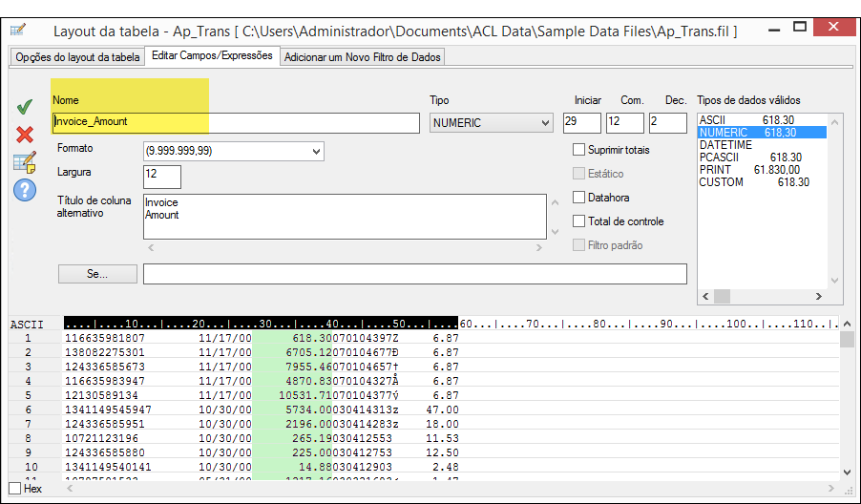Open Adicionar um Novo Filtro de Dados tab
The height and width of the screenshot is (504, 861).
click(x=363, y=57)
